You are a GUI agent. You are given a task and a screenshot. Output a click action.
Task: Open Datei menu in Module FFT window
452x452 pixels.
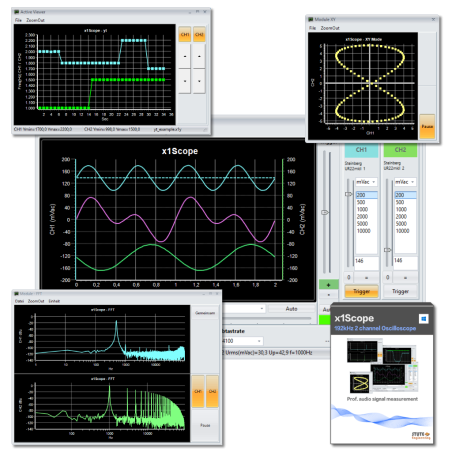click(x=19, y=301)
